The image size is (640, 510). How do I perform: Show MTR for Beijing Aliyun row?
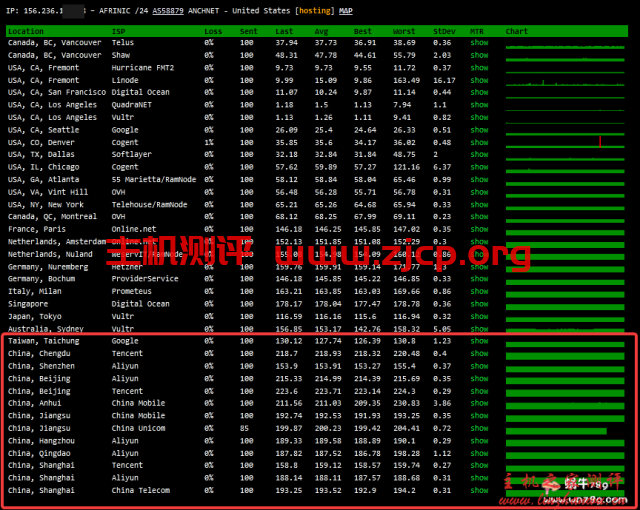click(x=479, y=379)
